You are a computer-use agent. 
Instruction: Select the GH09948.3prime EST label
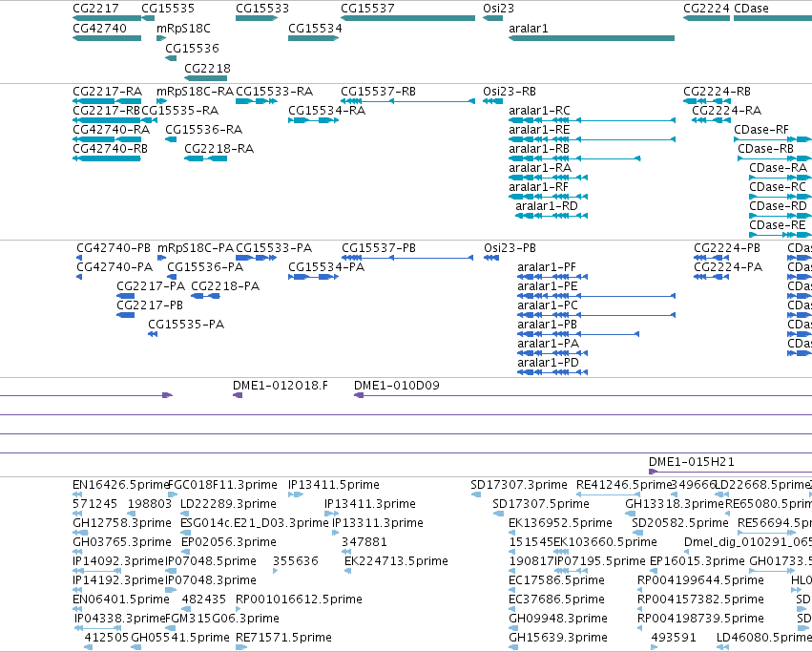[x=558, y=619]
